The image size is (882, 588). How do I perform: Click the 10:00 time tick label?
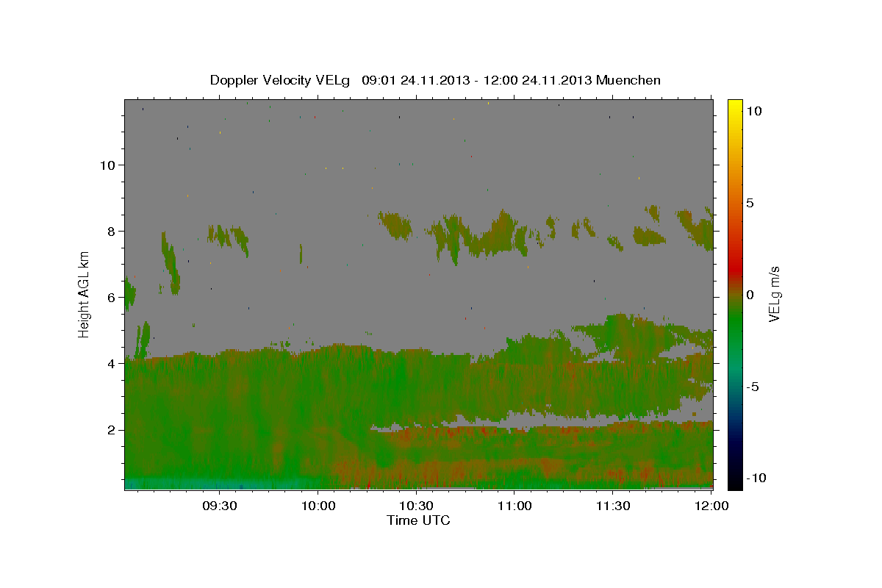[x=318, y=506]
